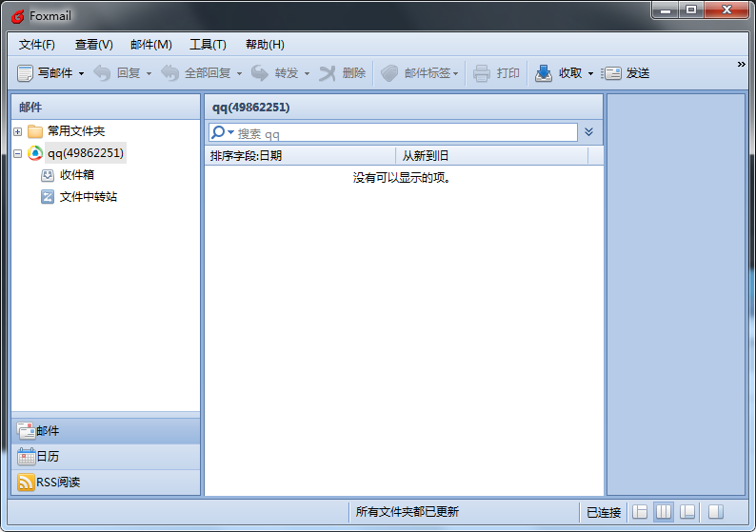Open the Compose mail dropdown arrow

point(81,73)
